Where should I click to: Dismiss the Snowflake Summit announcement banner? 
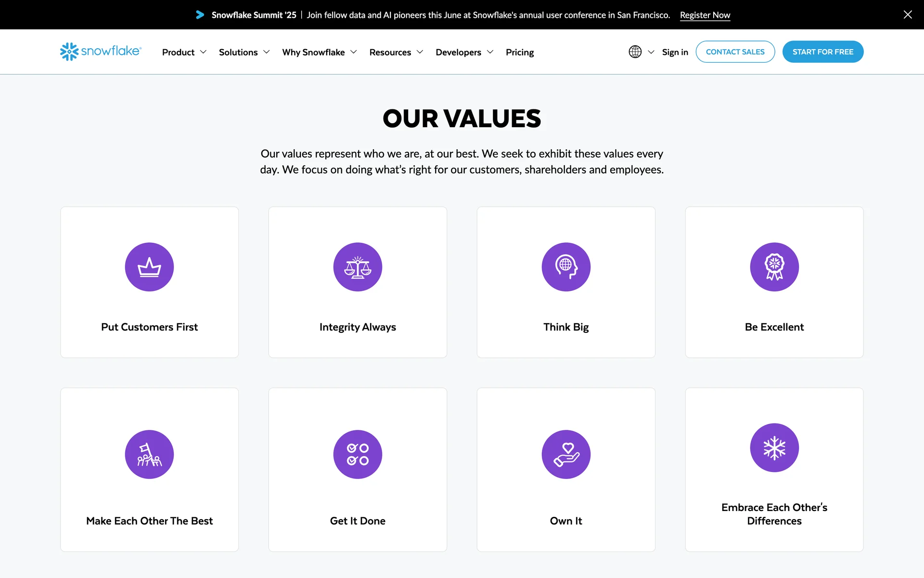click(907, 14)
